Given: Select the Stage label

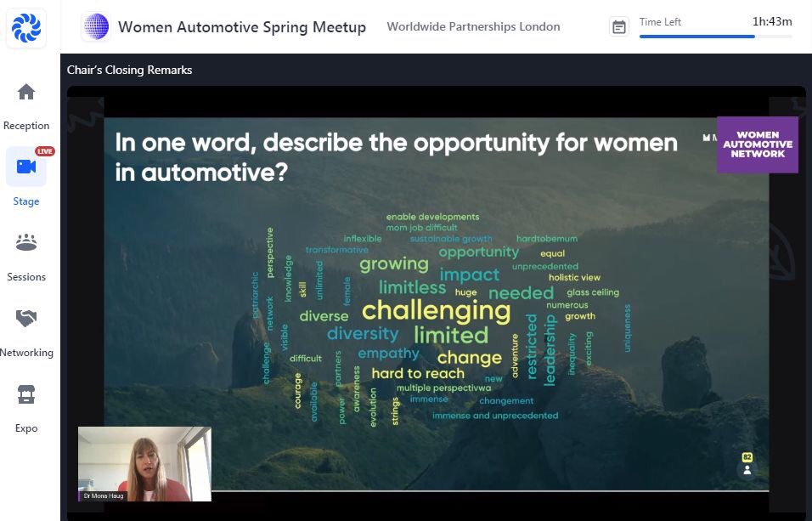Looking at the screenshot, I should click(x=26, y=201).
